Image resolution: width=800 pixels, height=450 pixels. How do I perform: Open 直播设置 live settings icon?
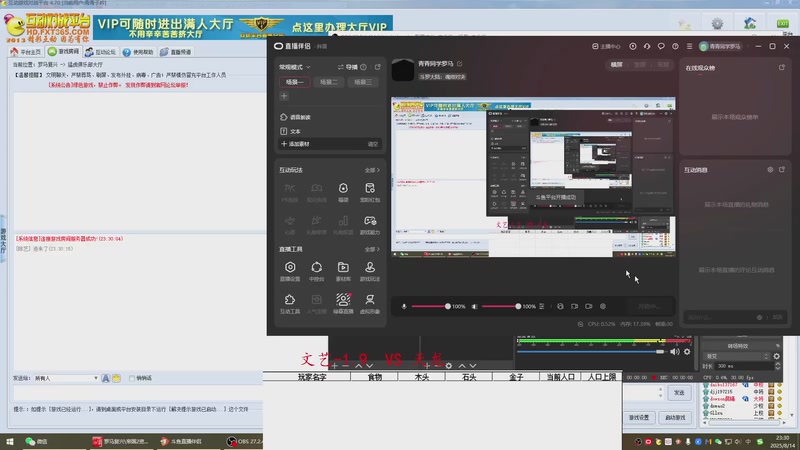[290, 271]
